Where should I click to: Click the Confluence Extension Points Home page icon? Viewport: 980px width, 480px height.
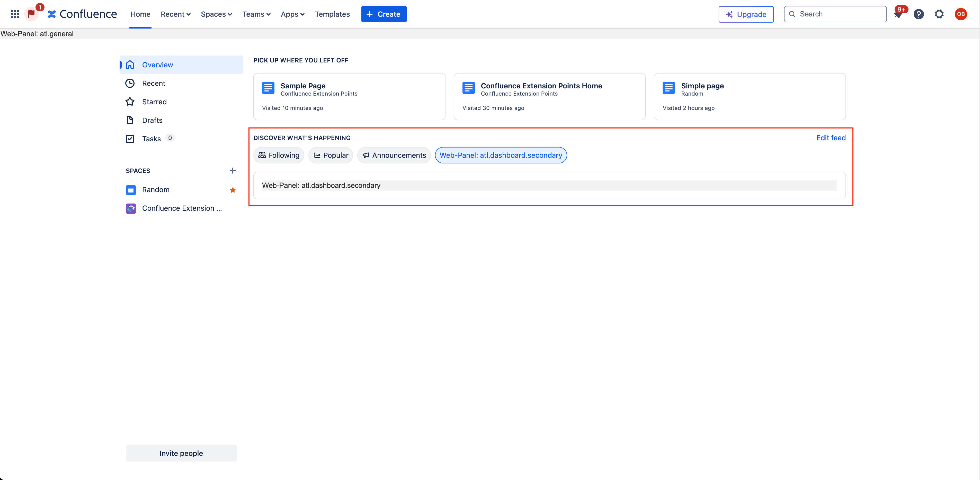point(468,88)
